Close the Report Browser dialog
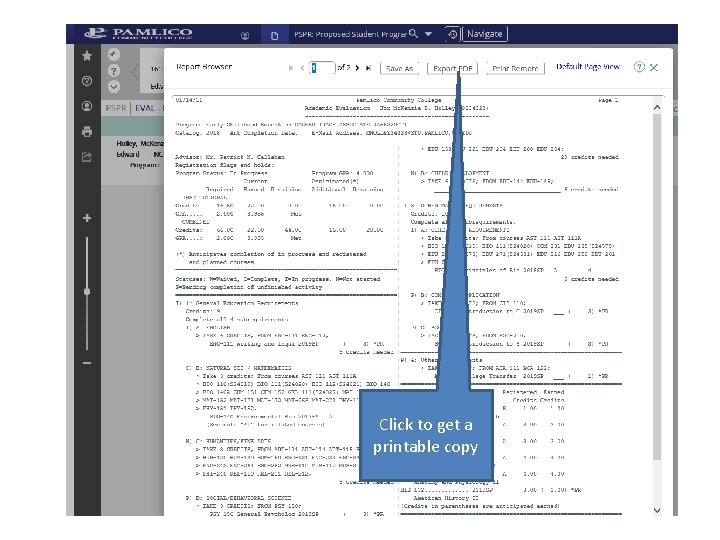This screenshot has height=540, width=720. [654, 68]
